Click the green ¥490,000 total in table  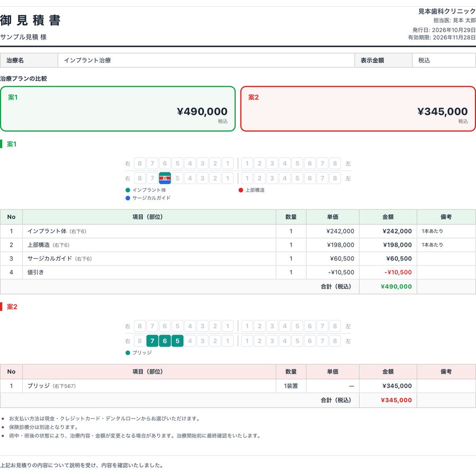pos(396,286)
